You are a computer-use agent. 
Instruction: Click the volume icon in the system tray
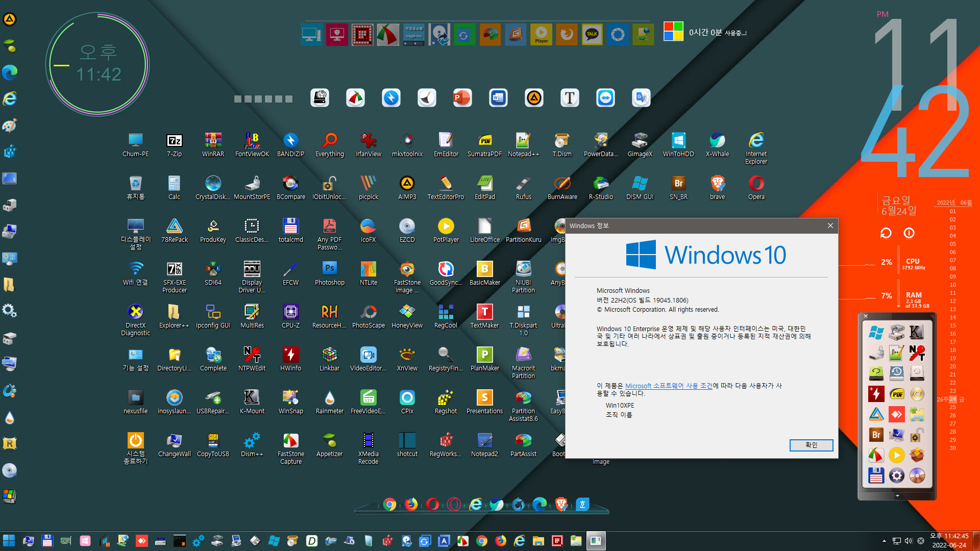[x=909, y=541]
